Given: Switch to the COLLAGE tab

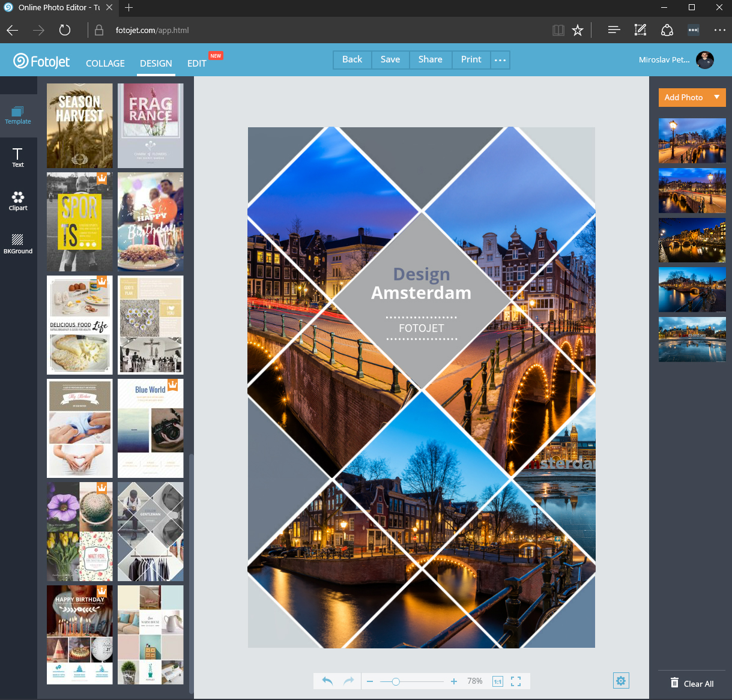Looking at the screenshot, I should tap(105, 64).
